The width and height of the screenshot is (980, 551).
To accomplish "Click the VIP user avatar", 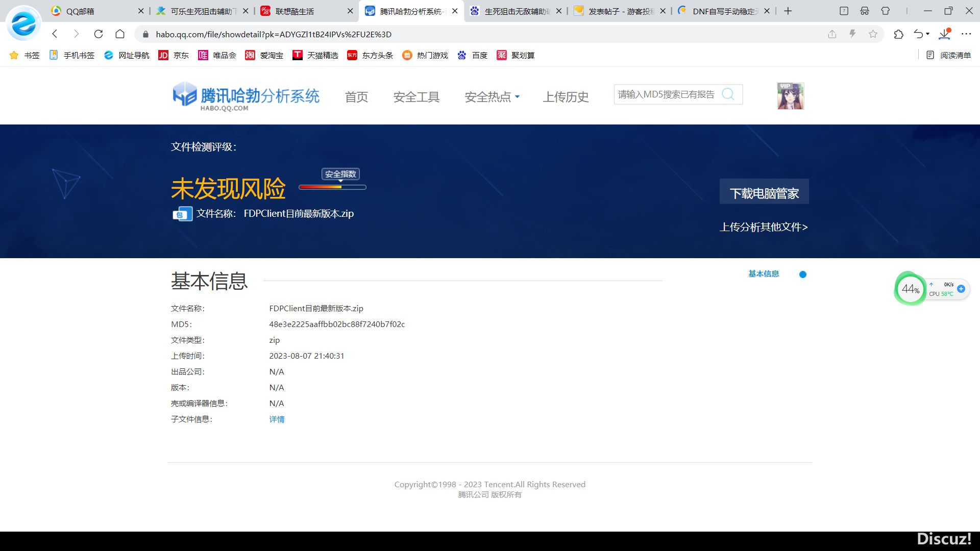I will pos(791,96).
